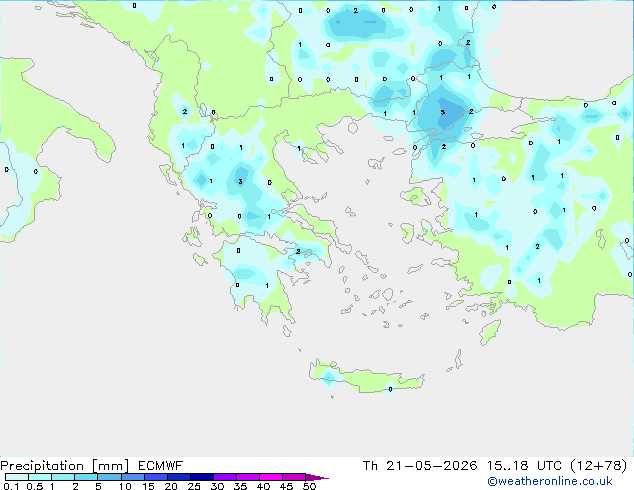Click the 45–50 mm legend color swatch
Image resolution: width=634 pixels, height=490 pixels.
coord(294,477)
